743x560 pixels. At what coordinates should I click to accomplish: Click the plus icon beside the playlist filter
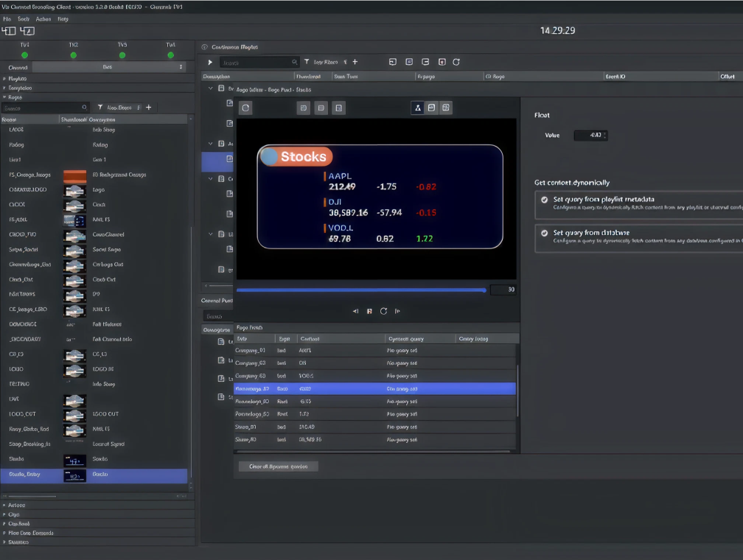[355, 63]
